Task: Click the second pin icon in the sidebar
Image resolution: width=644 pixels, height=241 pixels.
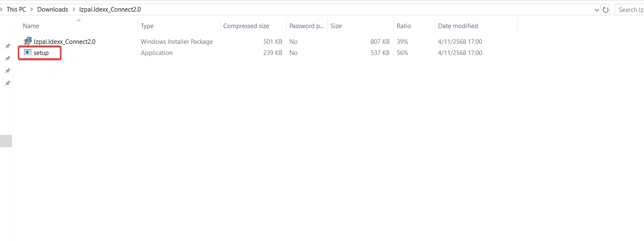Action: (7, 58)
